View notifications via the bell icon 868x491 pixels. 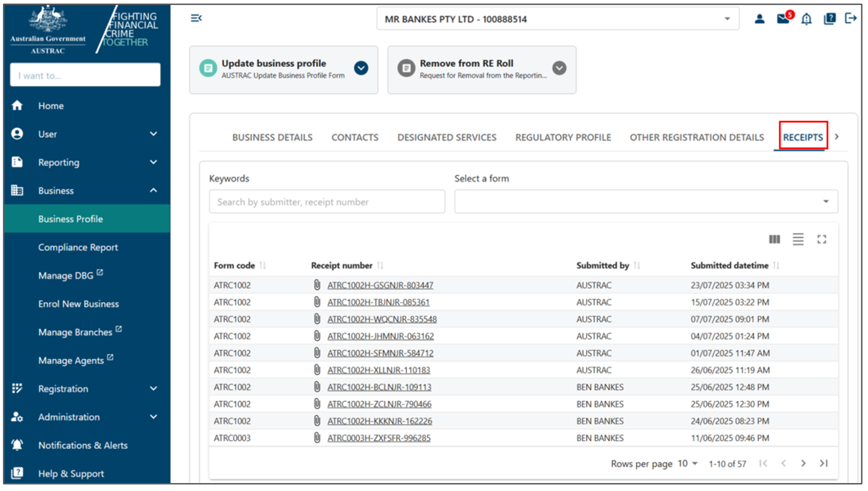point(805,18)
